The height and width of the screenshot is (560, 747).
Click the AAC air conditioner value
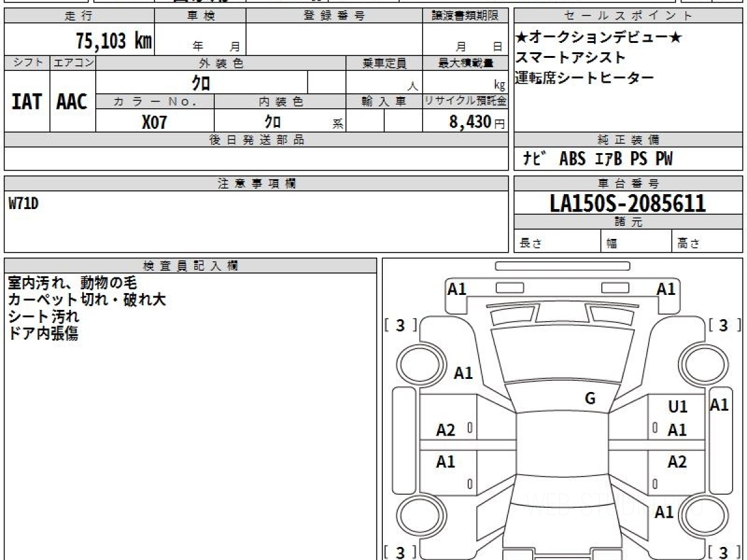pos(72,101)
